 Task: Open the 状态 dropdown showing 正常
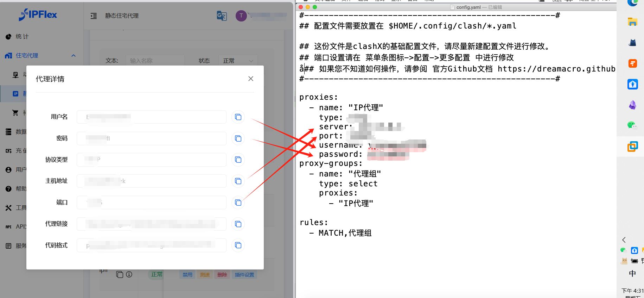238,61
